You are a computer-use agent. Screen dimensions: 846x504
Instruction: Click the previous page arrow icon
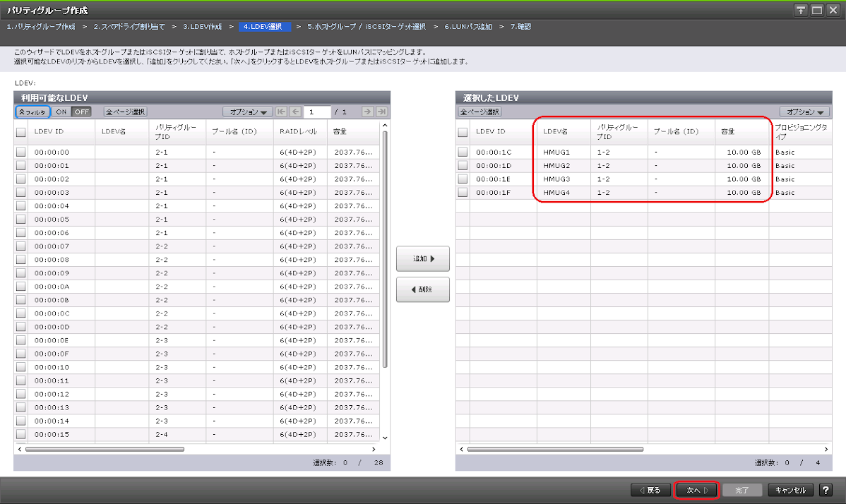pyautogui.click(x=295, y=112)
